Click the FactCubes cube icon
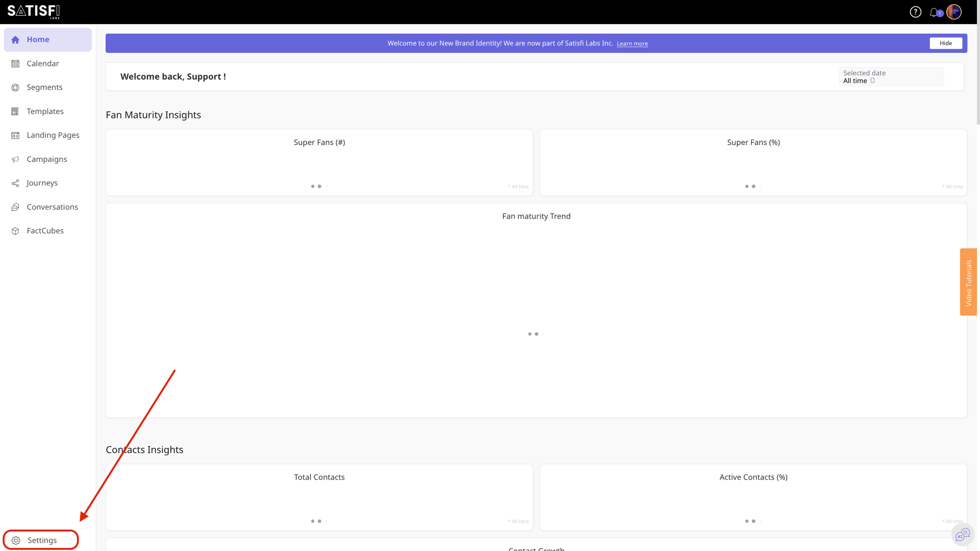This screenshot has height=551, width=980. tap(15, 231)
